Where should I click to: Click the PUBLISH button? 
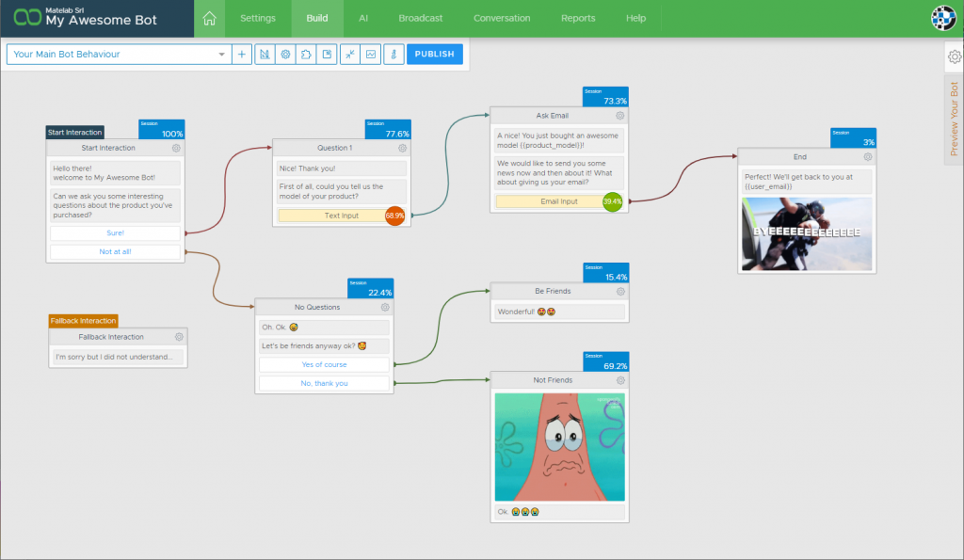[434, 54]
